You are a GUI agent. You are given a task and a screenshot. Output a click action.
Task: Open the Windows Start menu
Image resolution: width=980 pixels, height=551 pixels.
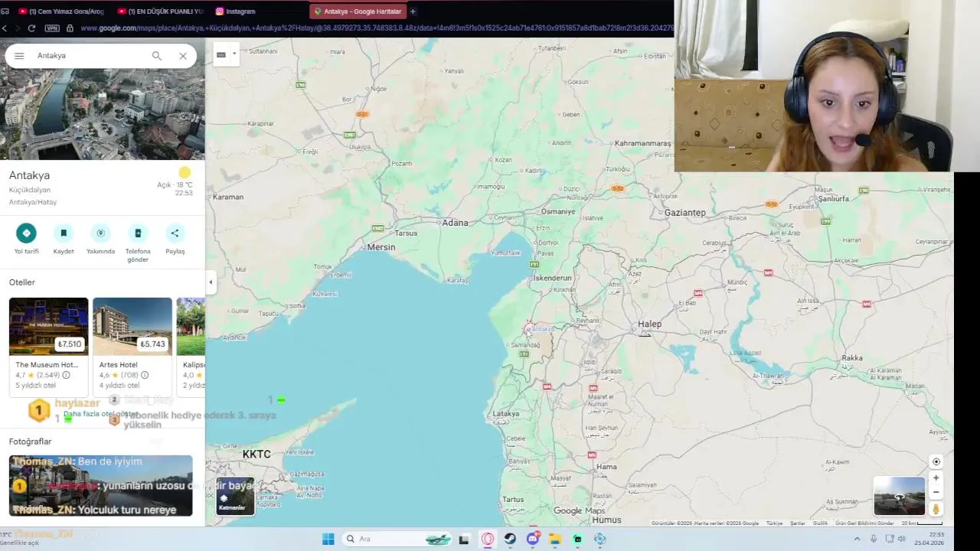pos(328,539)
